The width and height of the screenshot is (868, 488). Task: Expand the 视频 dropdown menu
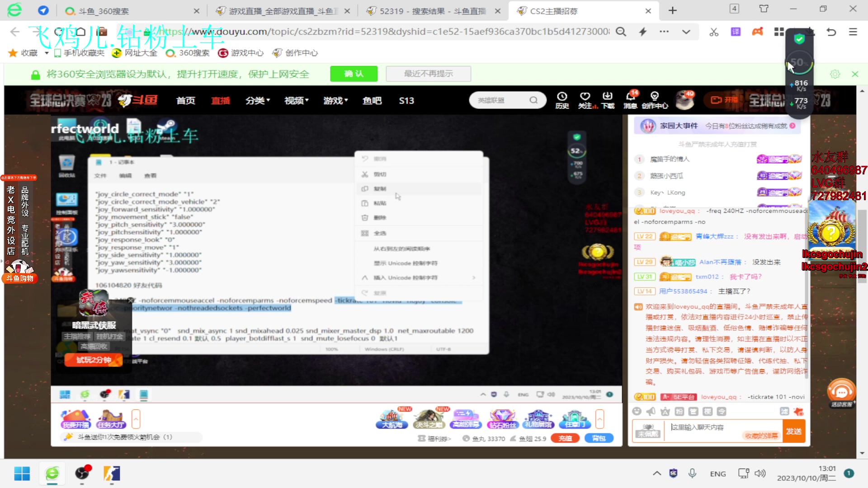point(297,100)
